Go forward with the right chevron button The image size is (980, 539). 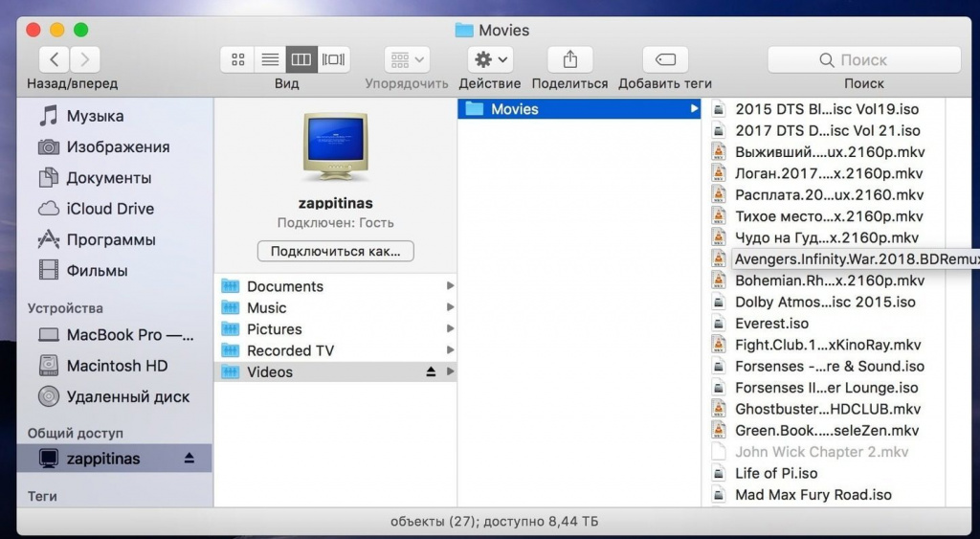coord(85,59)
